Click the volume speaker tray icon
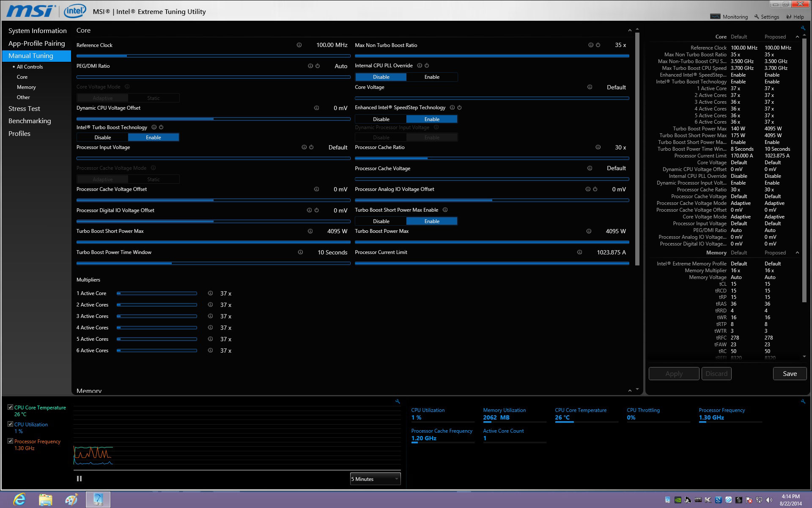The height and width of the screenshot is (508, 812). tap(769, 500)
